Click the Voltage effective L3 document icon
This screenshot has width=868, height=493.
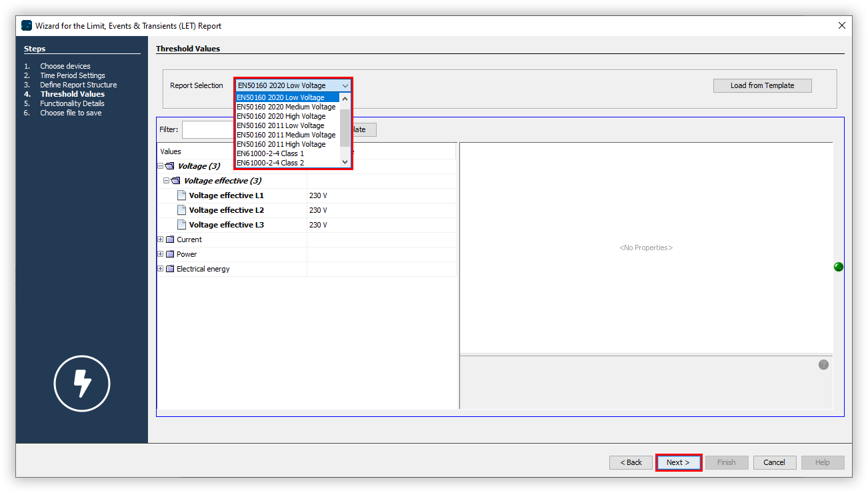pos(181,225)
